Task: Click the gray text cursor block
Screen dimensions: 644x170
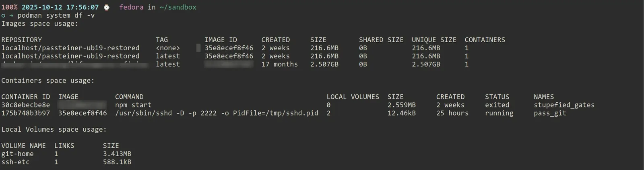Action: (198, 48)
